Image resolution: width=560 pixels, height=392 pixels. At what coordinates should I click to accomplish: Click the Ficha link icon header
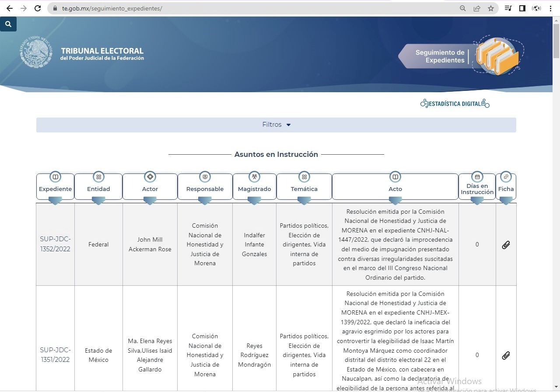(x=506, y=177)
